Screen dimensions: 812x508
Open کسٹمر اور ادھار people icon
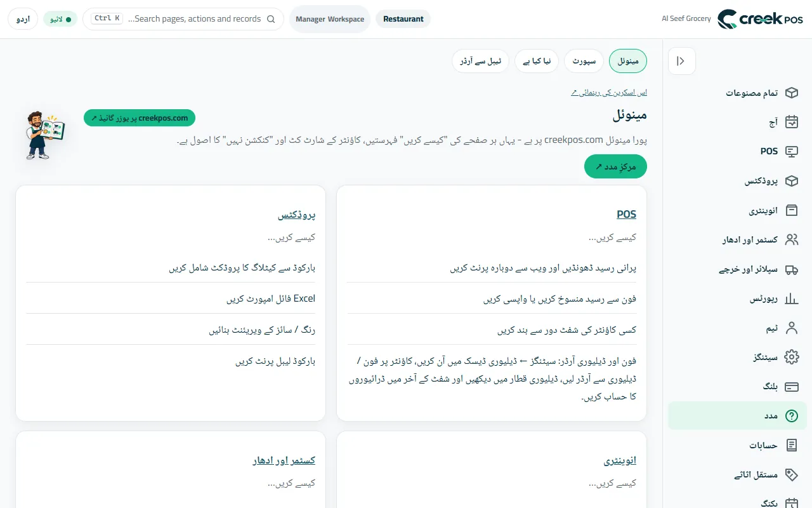(791, 239)
